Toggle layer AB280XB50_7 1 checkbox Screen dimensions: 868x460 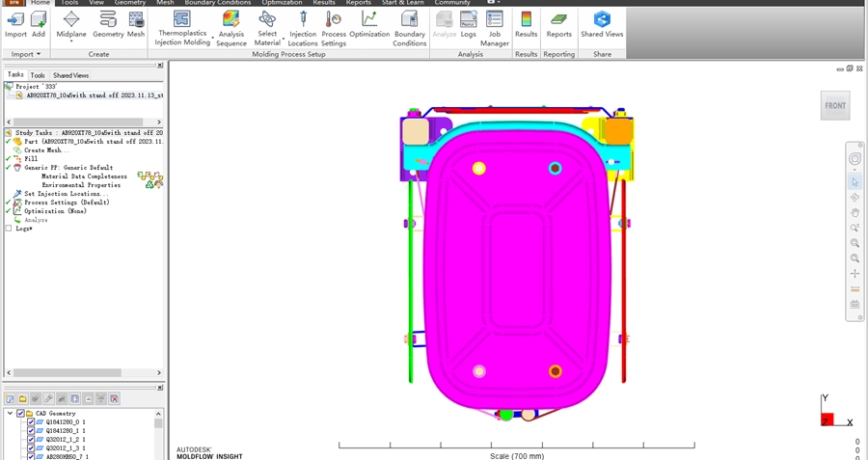pos(31,457)
